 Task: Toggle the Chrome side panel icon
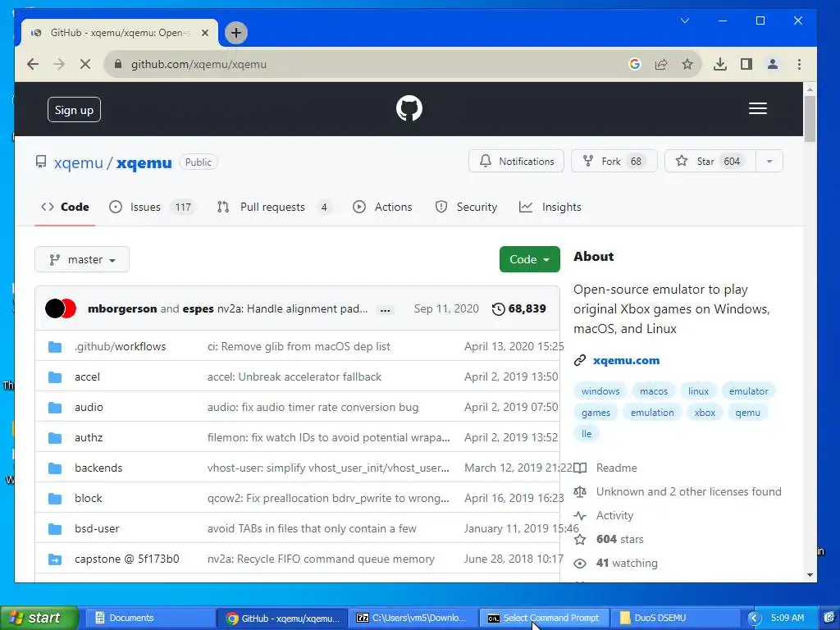coord(746,64)
